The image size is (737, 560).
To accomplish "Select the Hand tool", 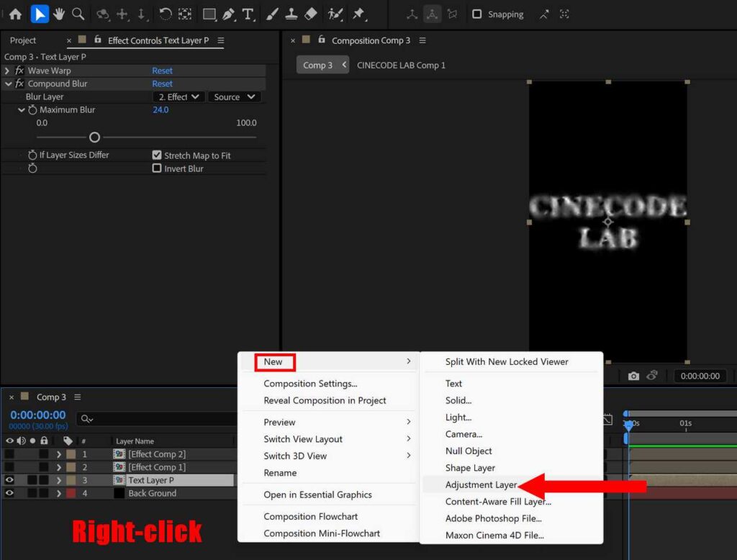I will click(x=59, y=14).
